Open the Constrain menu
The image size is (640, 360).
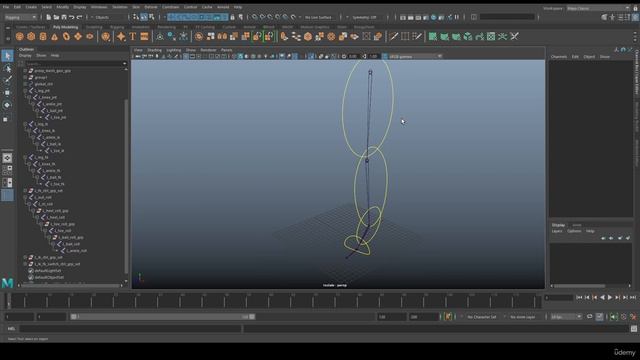(x=170, y=7)
